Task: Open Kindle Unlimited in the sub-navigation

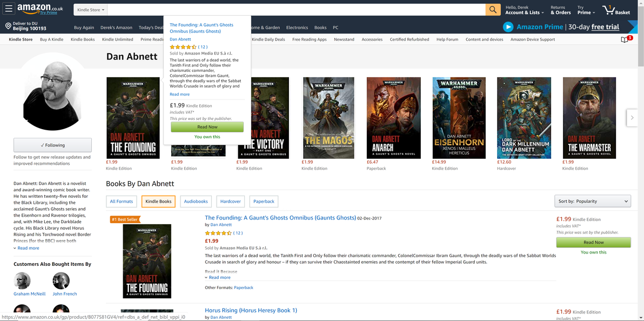Action: pos(117,39)
